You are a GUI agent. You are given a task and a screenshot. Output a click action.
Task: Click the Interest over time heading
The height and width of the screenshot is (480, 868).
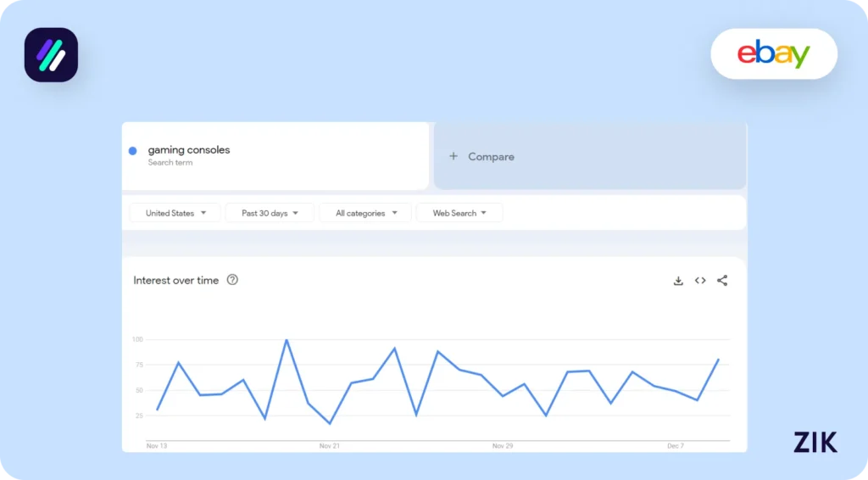pos(176,280)
